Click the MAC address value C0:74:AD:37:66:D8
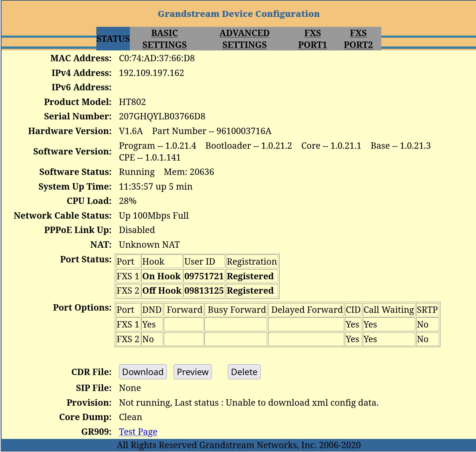The height and width of the screenshot is (452, 476). (x=157, y=58)
